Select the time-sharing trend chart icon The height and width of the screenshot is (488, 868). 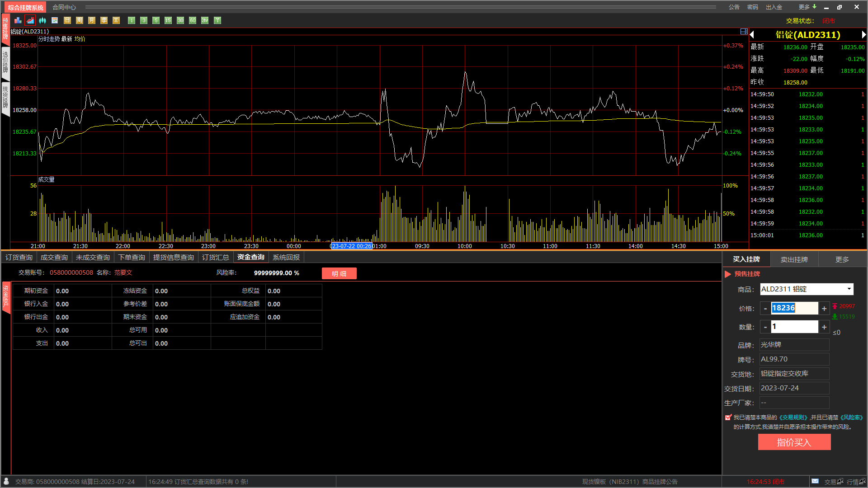pos(30,20)
